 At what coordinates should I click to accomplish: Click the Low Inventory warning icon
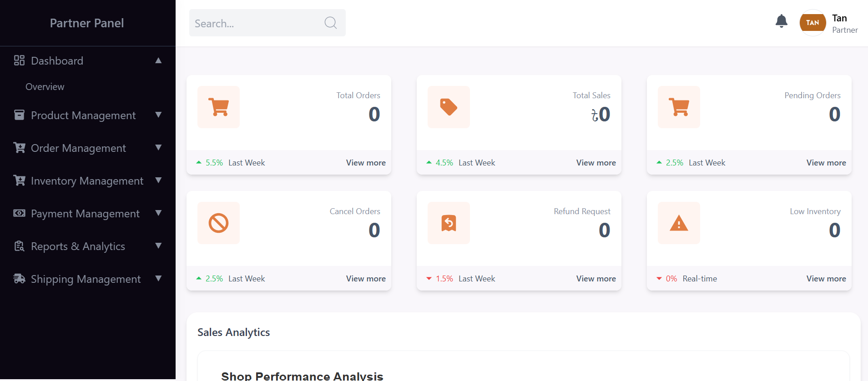[x=679, y=223]
